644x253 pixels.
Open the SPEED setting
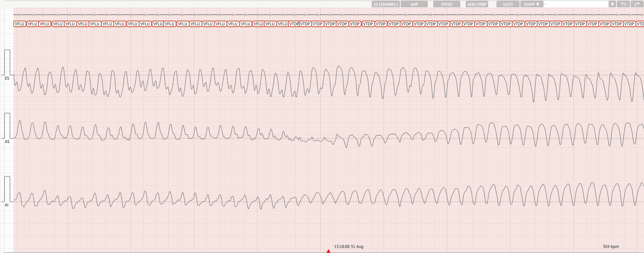click(447, 4)
